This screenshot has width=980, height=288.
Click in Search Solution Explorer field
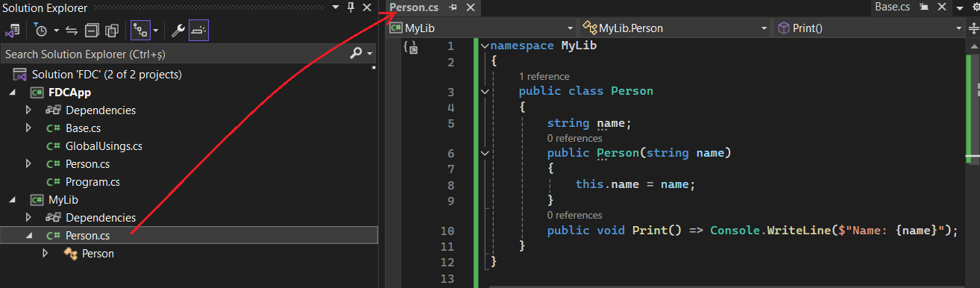(174, 54)
